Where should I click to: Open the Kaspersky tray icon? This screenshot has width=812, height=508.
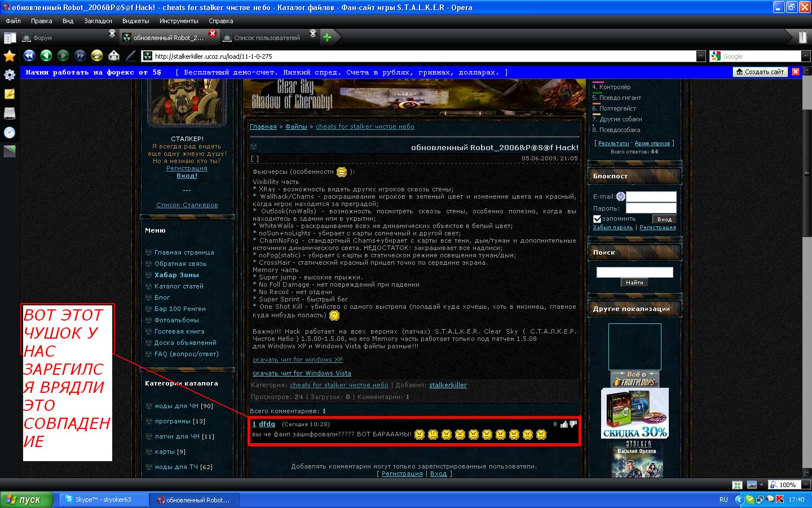pyautogui.click(x=780, y=500)
